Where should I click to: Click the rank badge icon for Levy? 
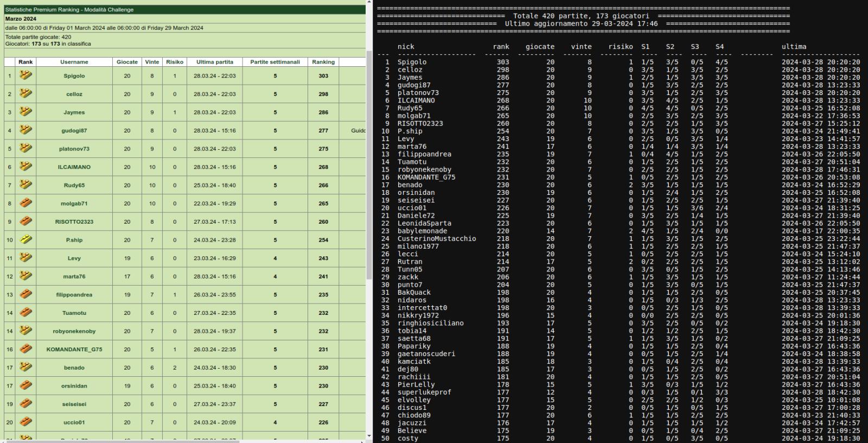[x=25, y=258]
